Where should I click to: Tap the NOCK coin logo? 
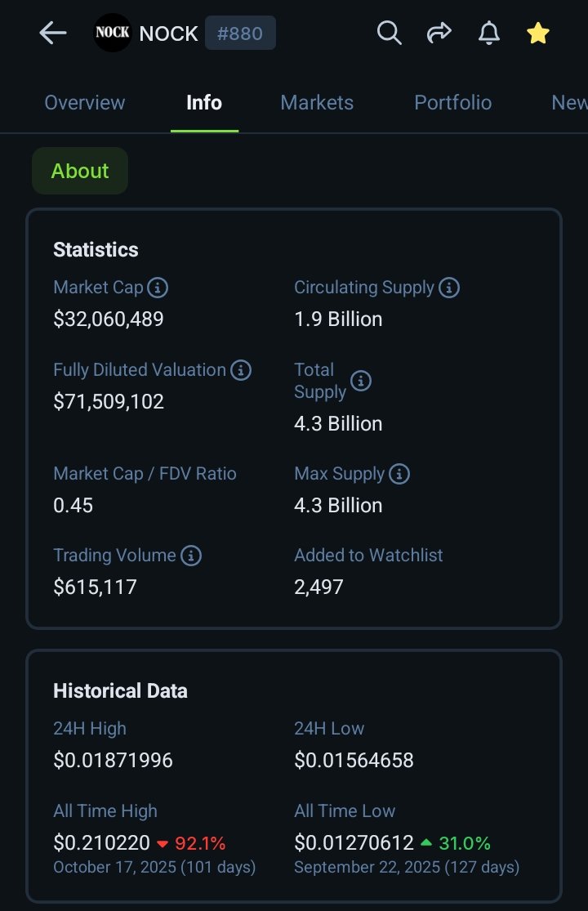112,33
